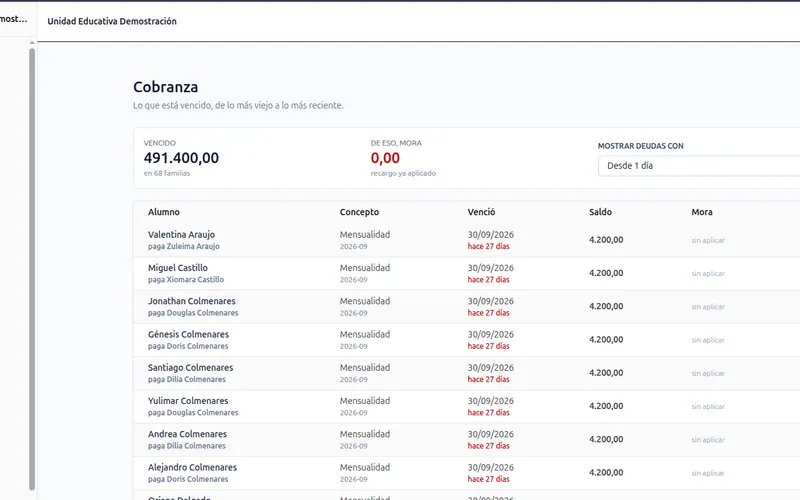Screen dimensions: 800x500
Task: Open student Génesis Colmenares' row
Action: click(x=466, y=340)
